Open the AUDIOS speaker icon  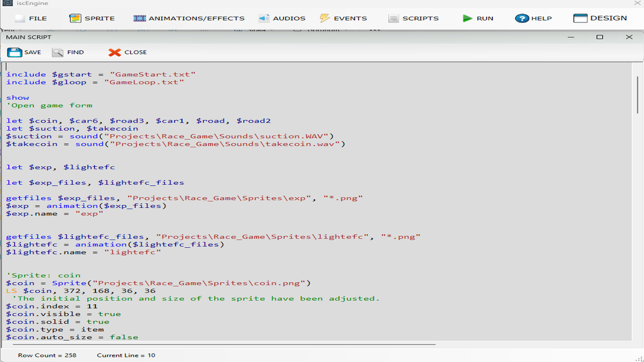pyautogui.click(x=264, y=18)
